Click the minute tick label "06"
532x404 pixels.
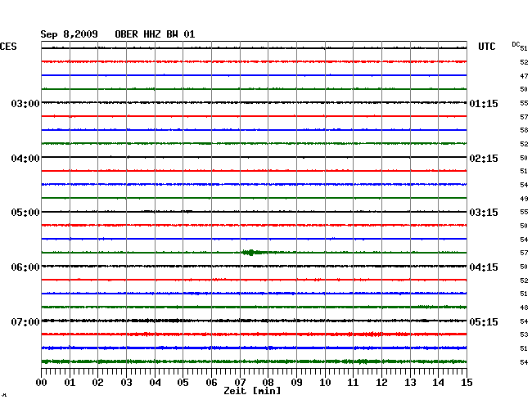pyautogui.click(x=211, y=383)
